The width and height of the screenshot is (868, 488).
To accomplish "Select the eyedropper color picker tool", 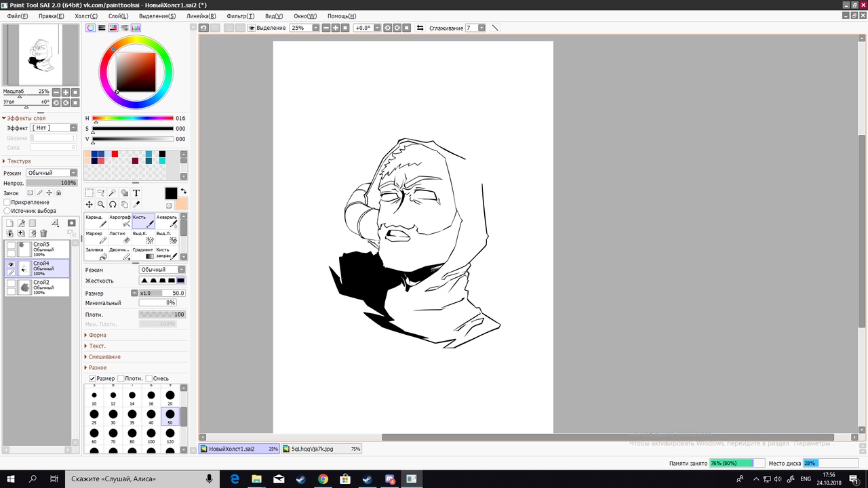I will pyautogui.click(x=136, y=205).
